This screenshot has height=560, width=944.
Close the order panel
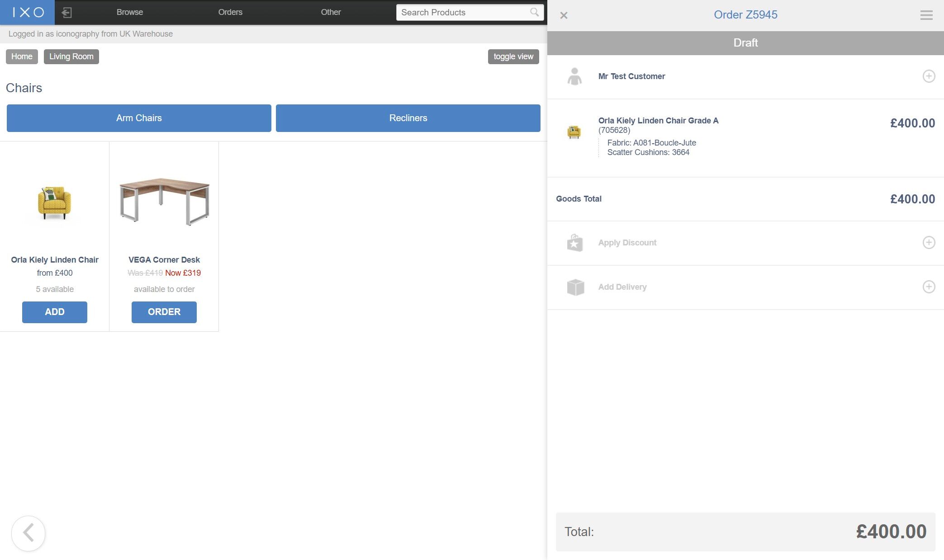pos(564,15)
